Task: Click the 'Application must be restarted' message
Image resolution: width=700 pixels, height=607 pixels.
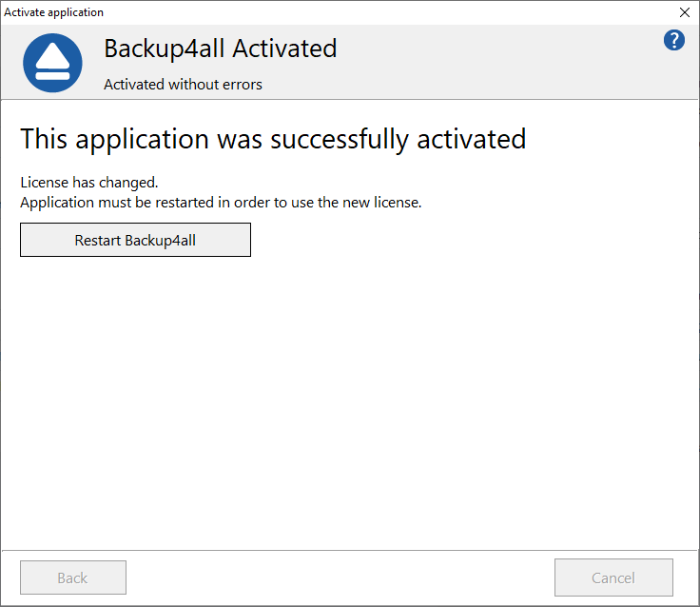Action: point(221,203)
